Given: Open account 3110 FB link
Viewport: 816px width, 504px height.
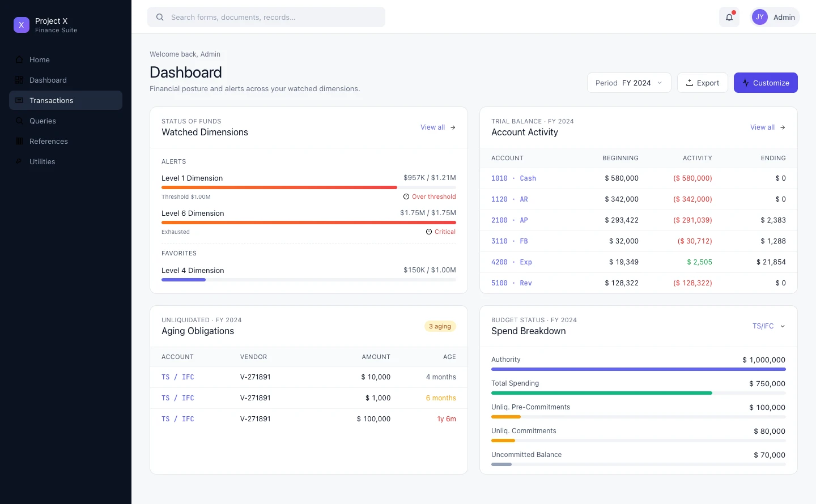Looking at the screenshot, I should pyautogui.click(x=509, y=241).
